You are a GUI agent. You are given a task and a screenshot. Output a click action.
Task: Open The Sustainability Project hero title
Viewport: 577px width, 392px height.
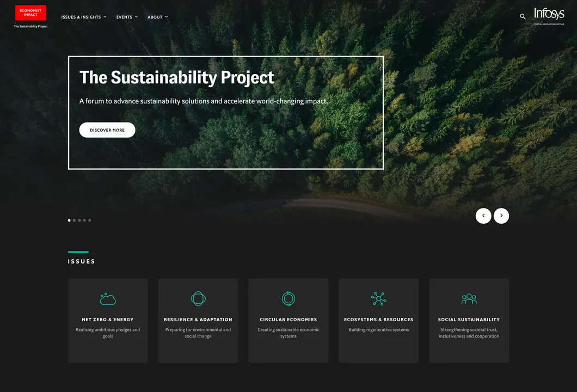176,78
